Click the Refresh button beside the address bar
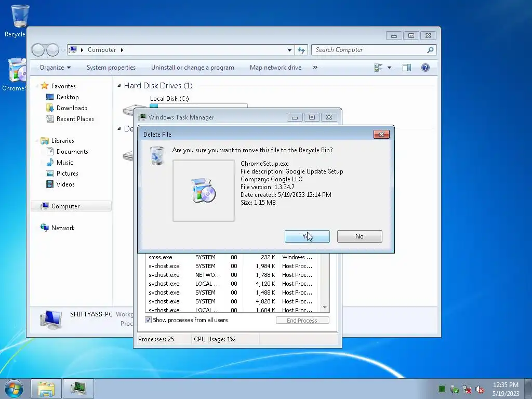Screen dimensions: 532x399 point(301,50)
